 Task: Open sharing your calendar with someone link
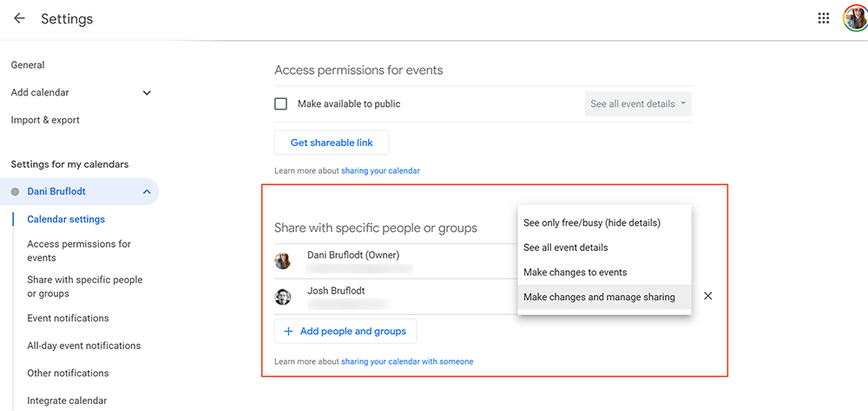click(x=407, y=361)
